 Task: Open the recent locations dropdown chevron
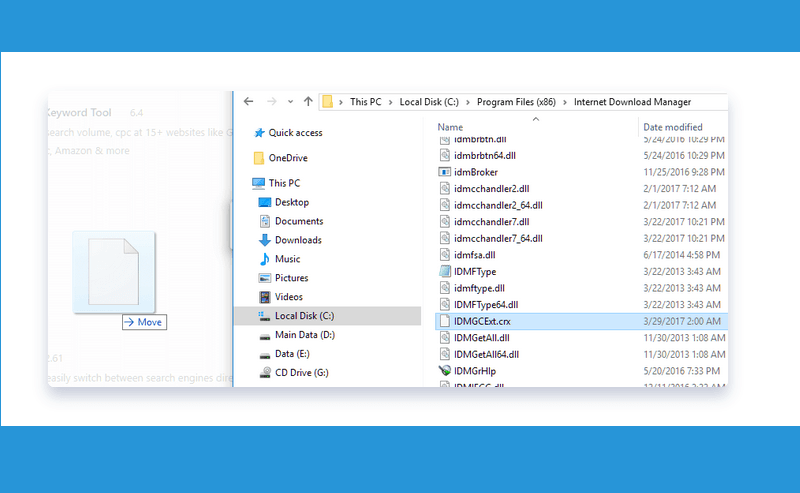pyautogui.click(x=290, y=102)
